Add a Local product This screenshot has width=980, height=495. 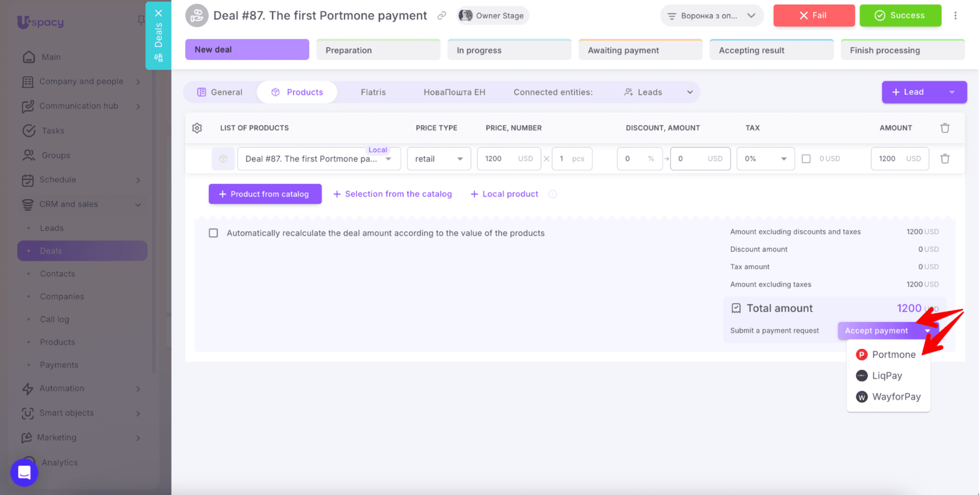pyautogui.click(x=504, y=194)
